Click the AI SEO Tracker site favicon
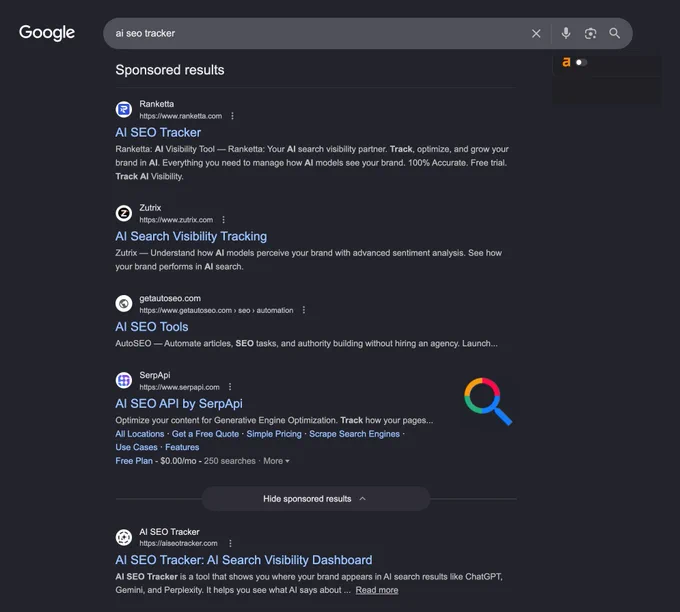 click(x=124, y=537)
